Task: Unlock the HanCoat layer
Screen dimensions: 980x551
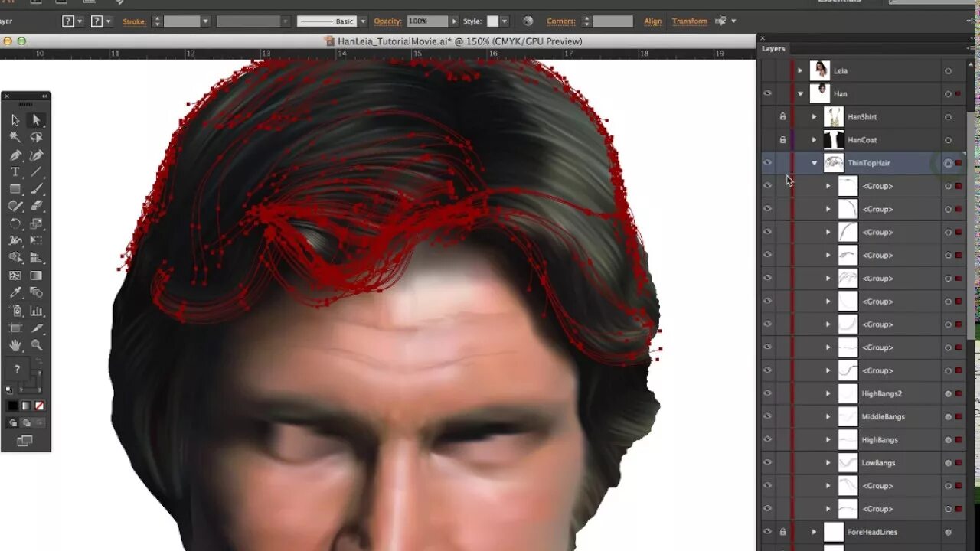Action: 782,140
